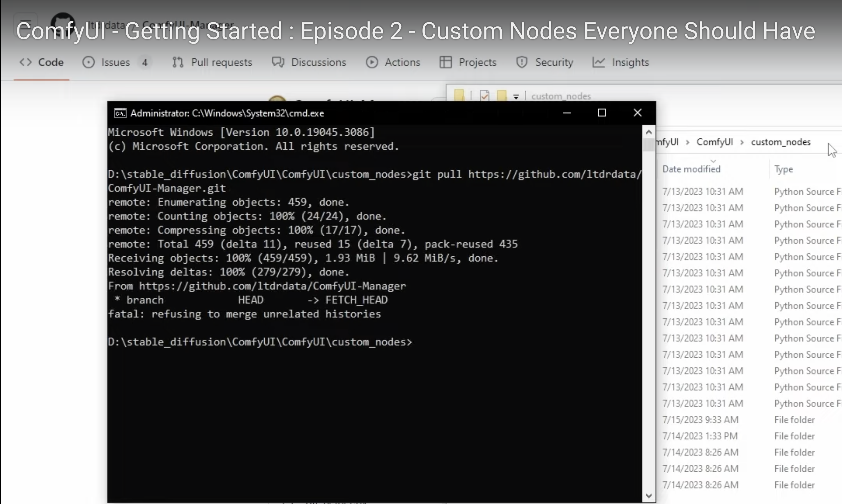Click the cmd.exe title bar icon
The width and height of the screenshot is (842, 504).
tap(120, 113)
